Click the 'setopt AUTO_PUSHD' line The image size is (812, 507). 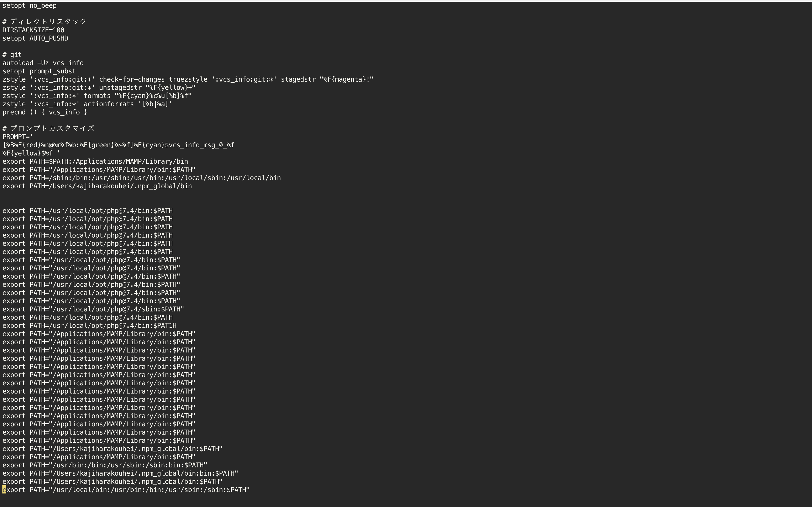tap(35, 39)
